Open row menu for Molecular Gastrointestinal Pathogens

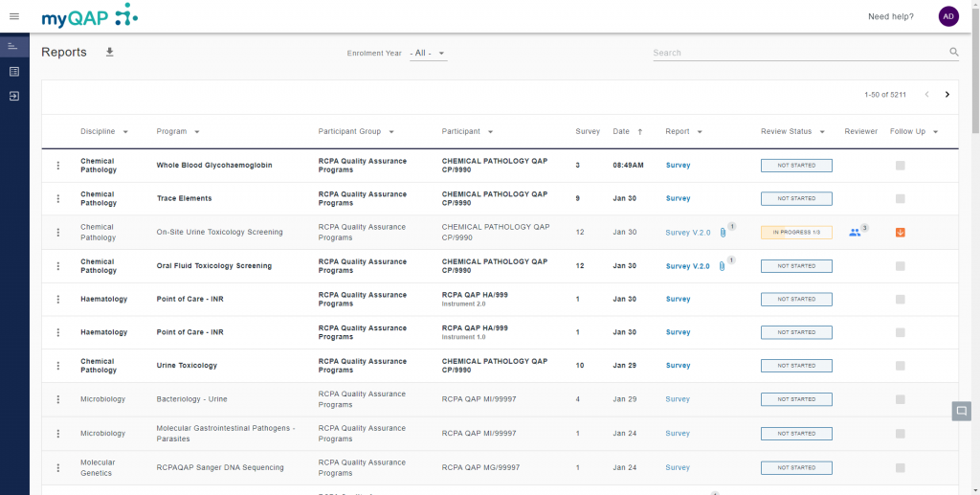pos(58,434)
